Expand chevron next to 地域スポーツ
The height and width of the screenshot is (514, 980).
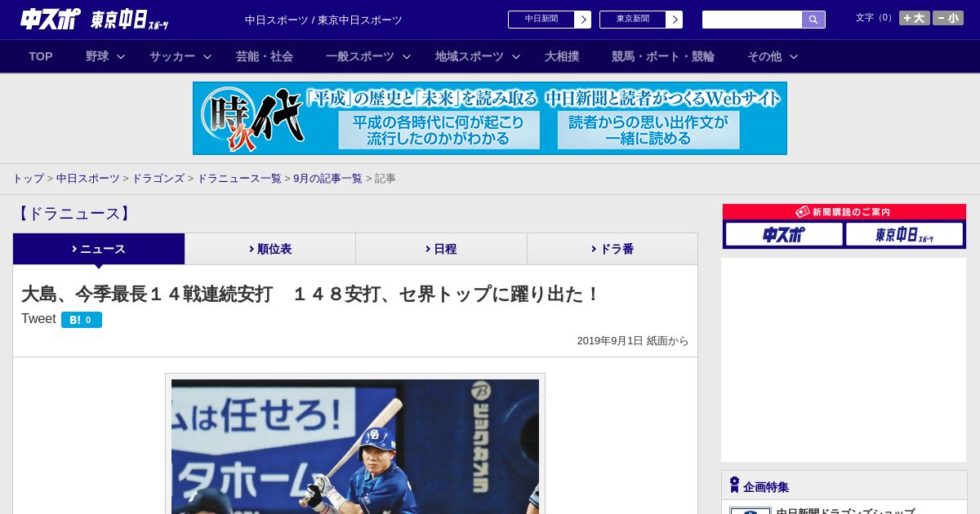click(x=516, y=56)
